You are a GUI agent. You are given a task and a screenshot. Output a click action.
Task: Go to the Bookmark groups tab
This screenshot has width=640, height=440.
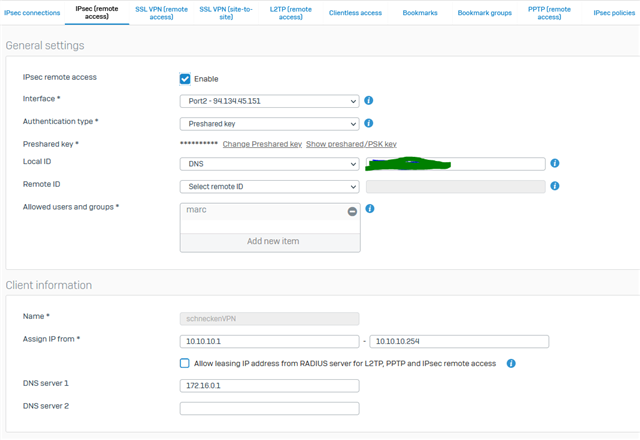pos(484,13)
